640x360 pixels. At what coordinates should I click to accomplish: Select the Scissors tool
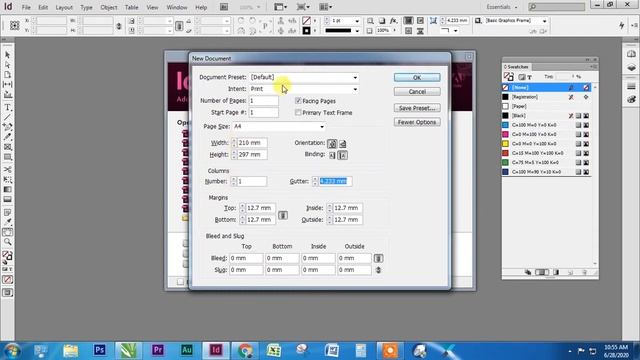(7, 169)
